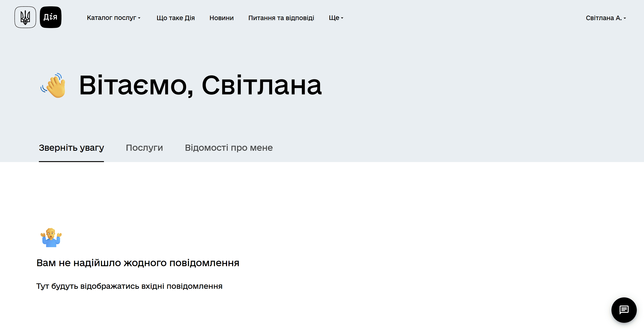Click the Вам не надійшло жодного повідомлення text
Viewport: 644px width, 330px height.
click(138, 263)
